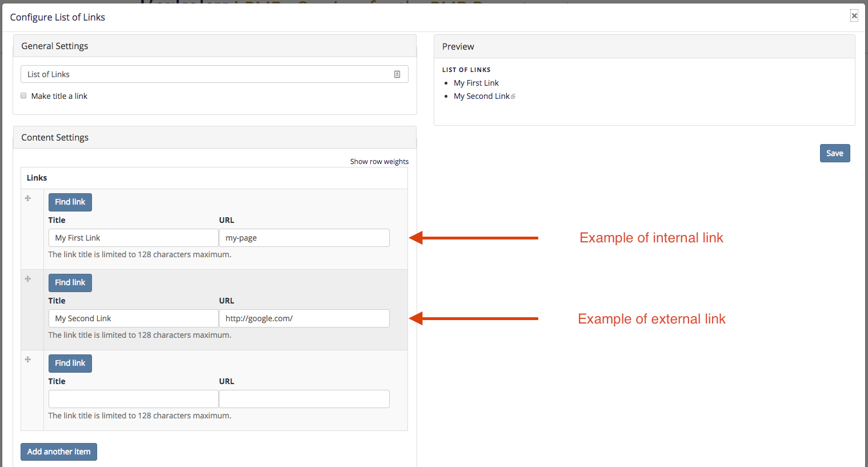Image resolution: width=868 pixels, height=467 pixels.
Task: Click drag handle for My First Link row
Action: (x=28, y=198)
